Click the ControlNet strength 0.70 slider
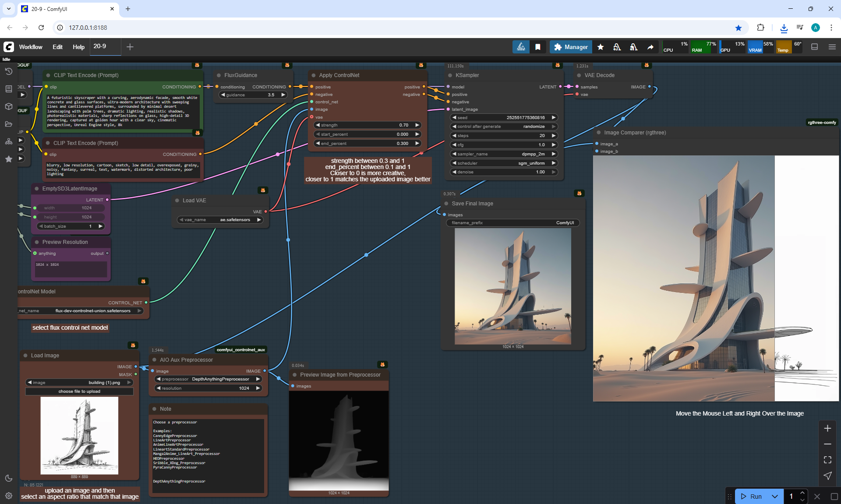 367,125
